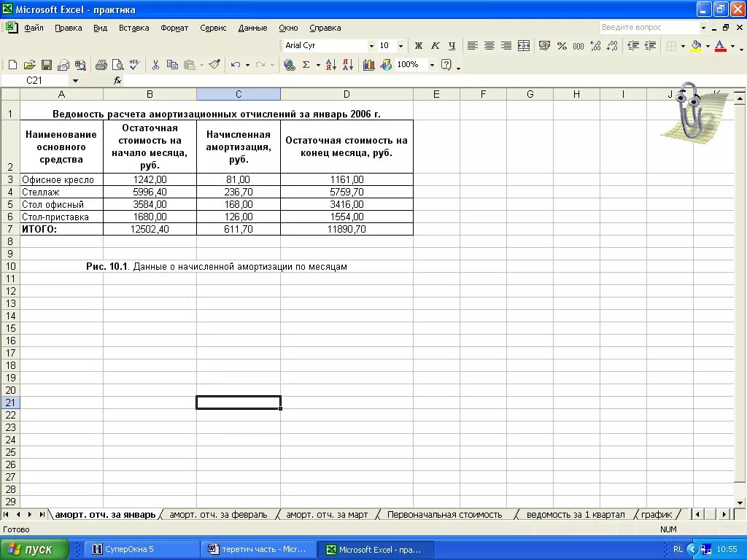Click the function fx insert icon
Image resolution: width=747 pixels, height=560 pixels.
[117, 80]
